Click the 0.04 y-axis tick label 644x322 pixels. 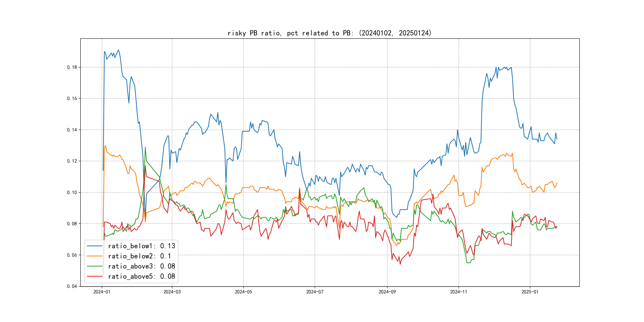72,286
